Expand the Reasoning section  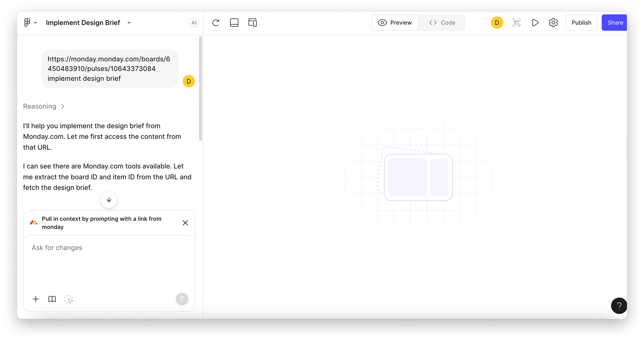point(44,106)
